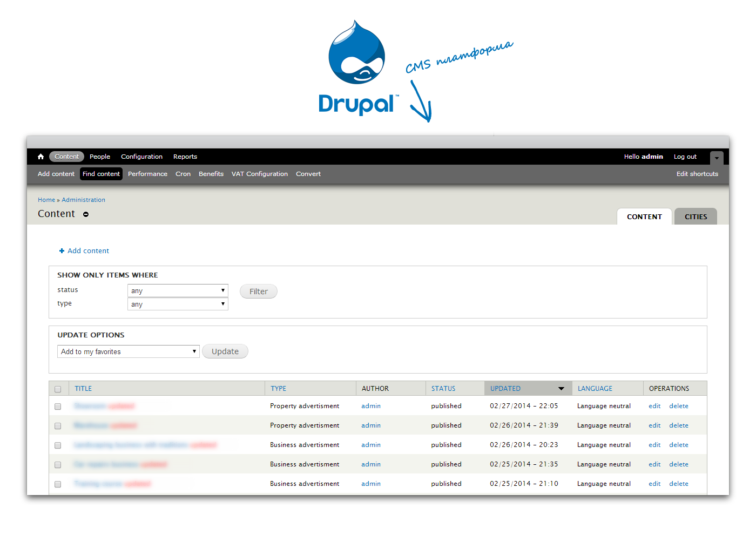Go to Home breadcrumb
This screenshot has width=756, height=535.
coord(46,200)
